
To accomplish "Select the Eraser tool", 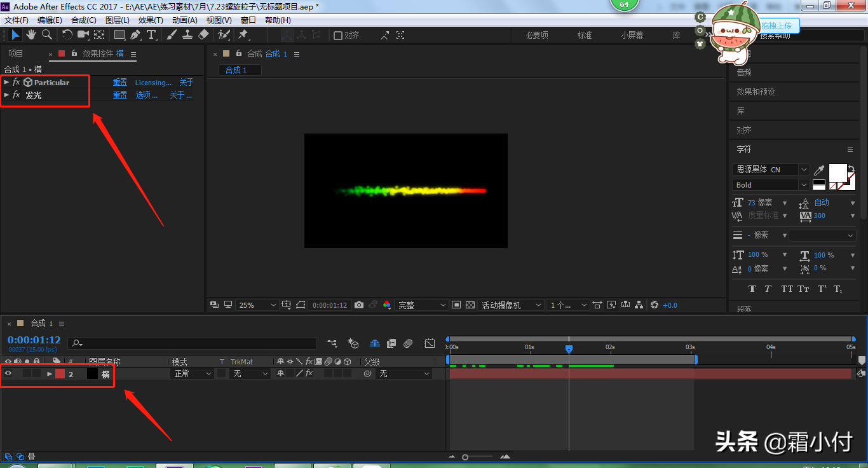I will click(x=203, y=34).
